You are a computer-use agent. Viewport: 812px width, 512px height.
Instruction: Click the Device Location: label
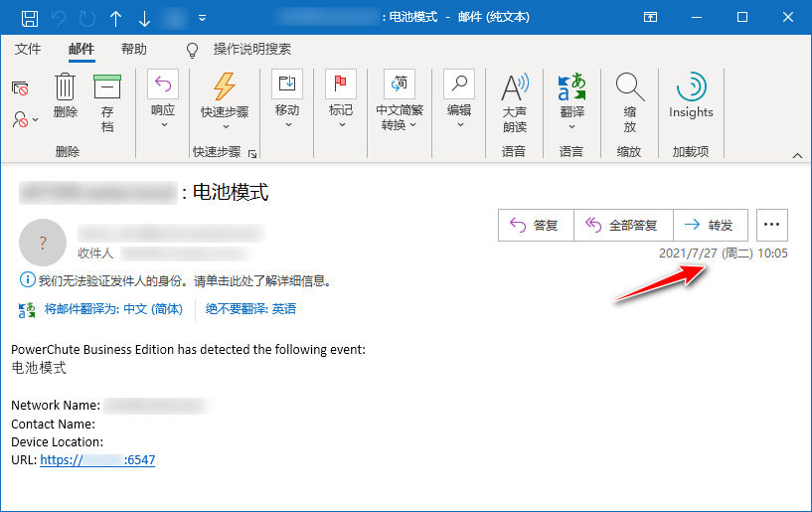[57, 442]
